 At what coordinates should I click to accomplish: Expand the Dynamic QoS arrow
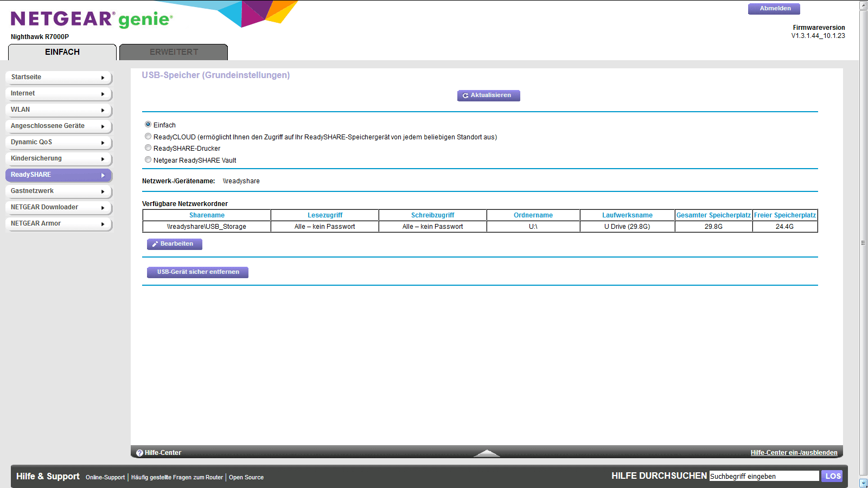click(x=103, y=143)
